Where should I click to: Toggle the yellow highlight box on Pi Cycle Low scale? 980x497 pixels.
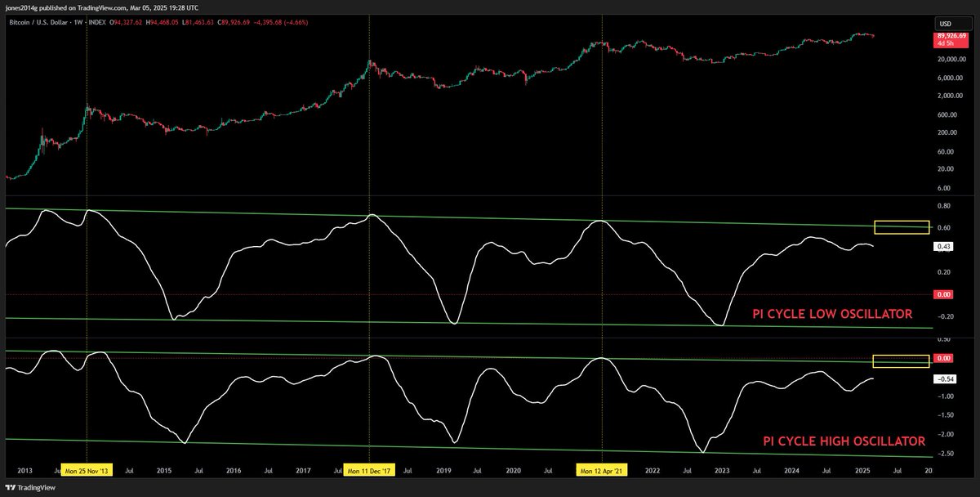pyautogui.click(x=901, y=228)
